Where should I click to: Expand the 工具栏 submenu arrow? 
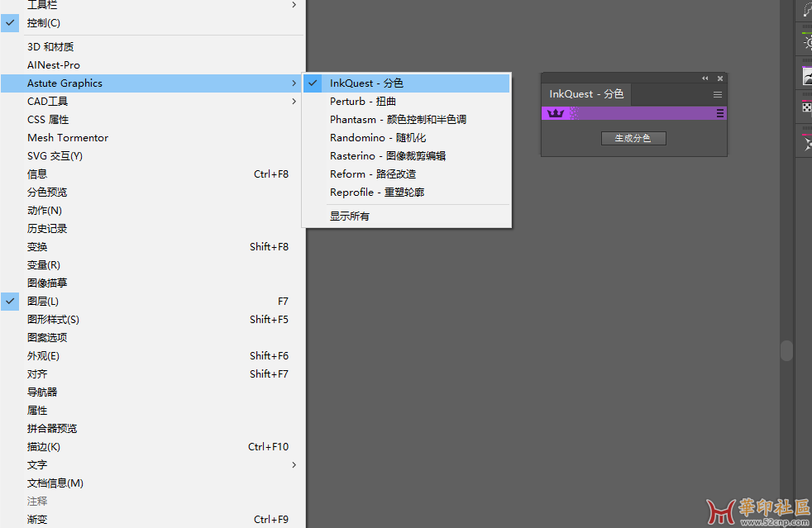coord(294,5)
